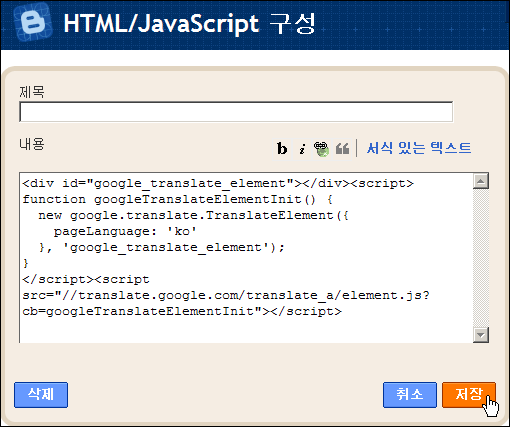Click inside the 내용 code text area
The width and height of the screenshot is (510, 427).
246,257
